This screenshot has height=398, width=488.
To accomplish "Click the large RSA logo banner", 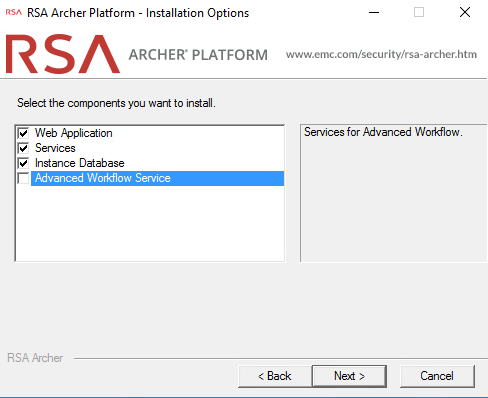I will (63, 54).
